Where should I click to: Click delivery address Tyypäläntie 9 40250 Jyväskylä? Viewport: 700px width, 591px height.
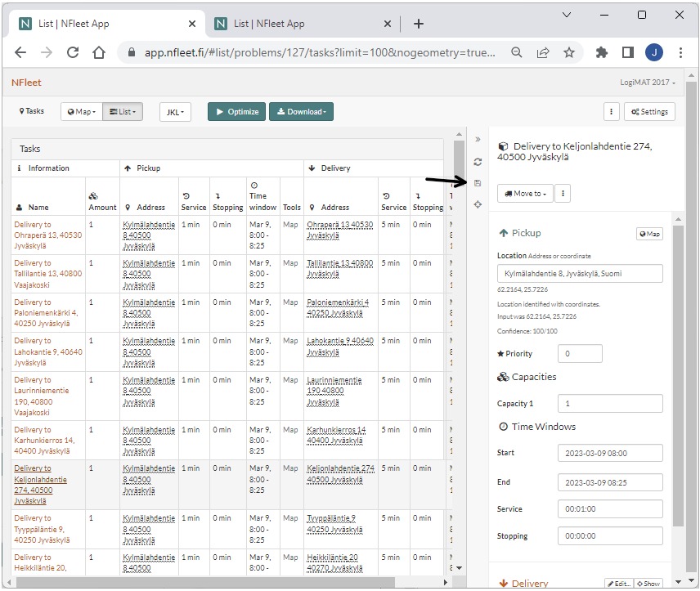click(x=334, y=524)
